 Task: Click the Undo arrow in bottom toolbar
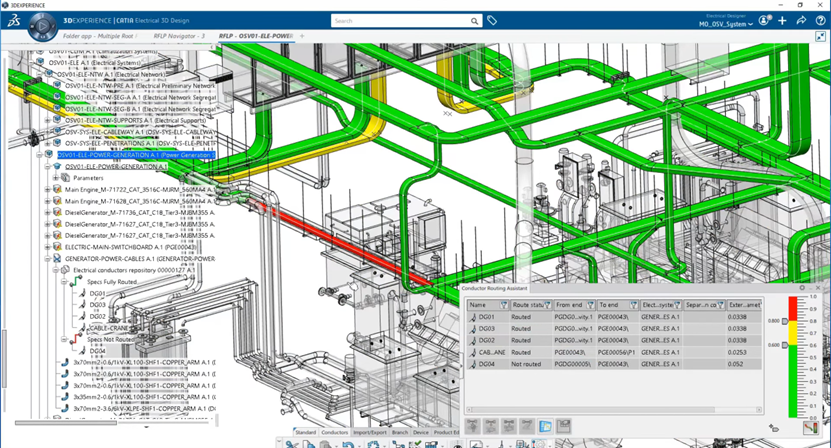point(348,444)
